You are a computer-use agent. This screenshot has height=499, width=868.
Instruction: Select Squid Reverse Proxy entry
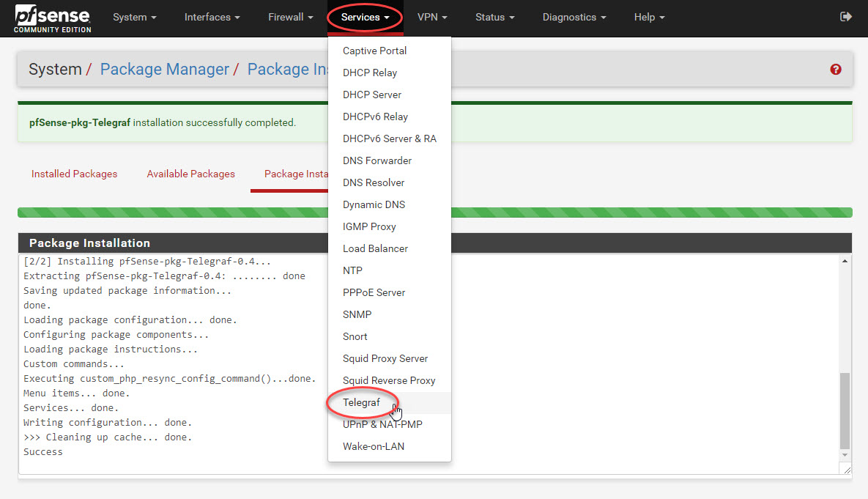pos(389,380)
